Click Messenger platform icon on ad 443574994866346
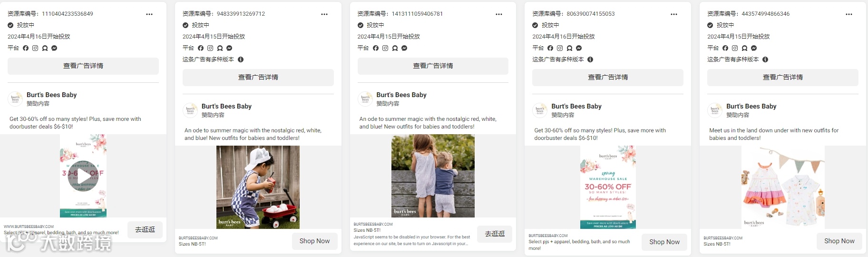This screenshot has width=868, height=257. pyautogui.click(x=754, y=48)
